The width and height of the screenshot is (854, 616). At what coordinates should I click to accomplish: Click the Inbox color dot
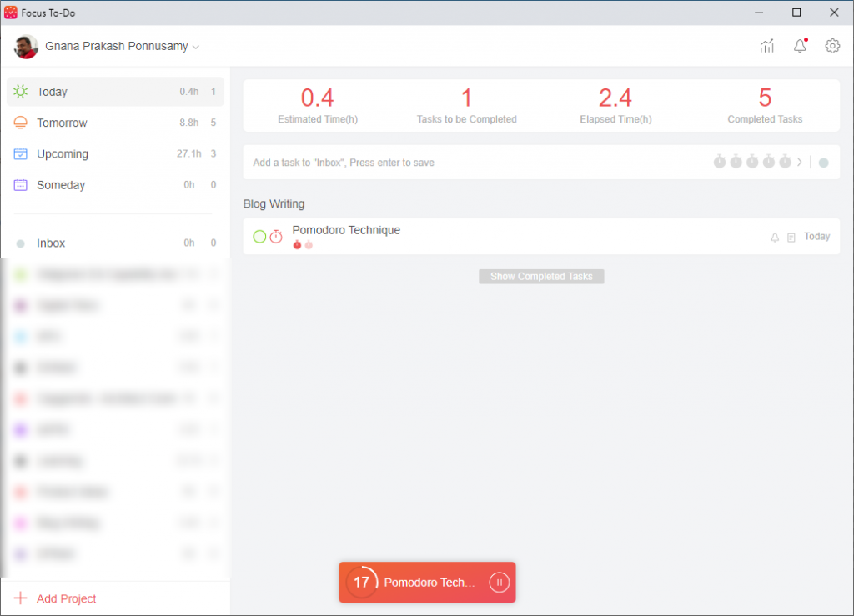click(21, 243)
